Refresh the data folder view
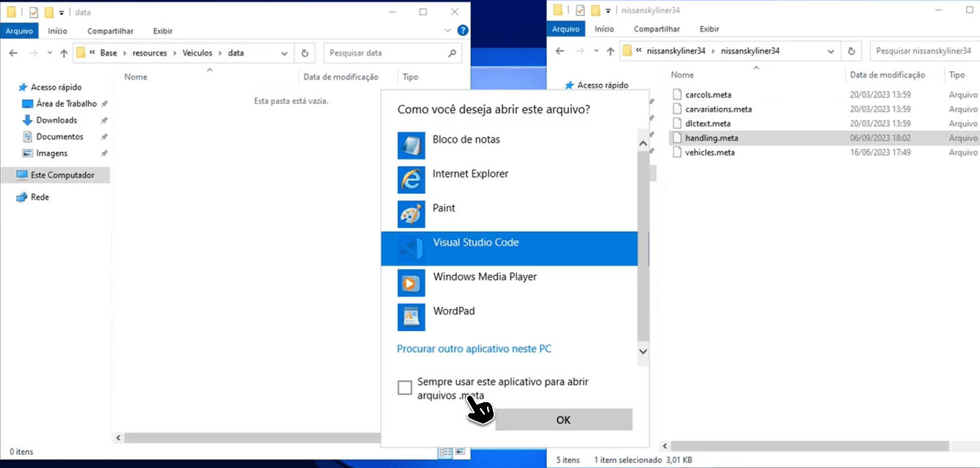Image resolution: width=980 pixels, height=468 pixels. [x=305, y=53]
